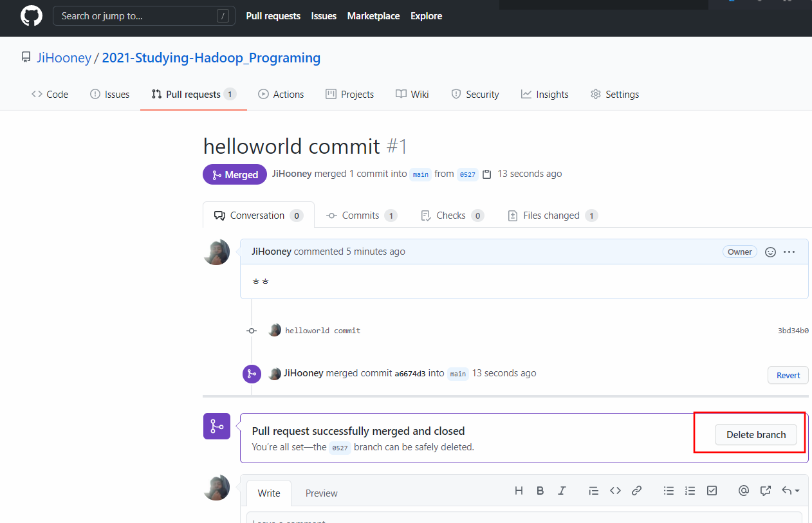Mention a user with the @ icon
The height and width of the screenshot is (523, 812).
[744, 491]
